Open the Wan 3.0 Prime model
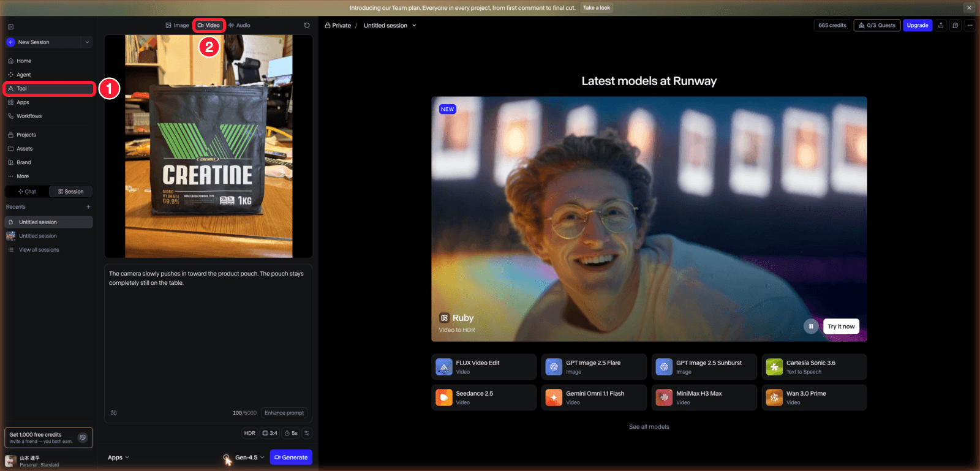The width and height of the screenshot is (980, 471). click(814, 398)
